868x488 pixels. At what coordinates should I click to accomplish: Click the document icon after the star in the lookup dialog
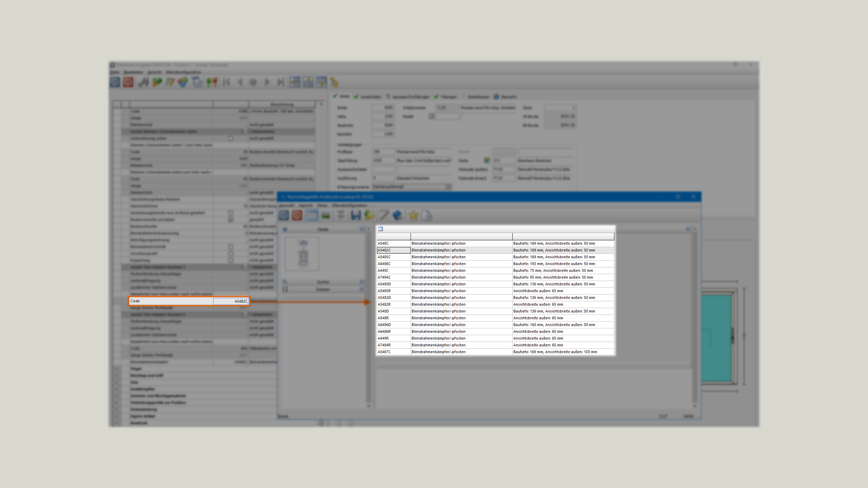tap(427, 216)
